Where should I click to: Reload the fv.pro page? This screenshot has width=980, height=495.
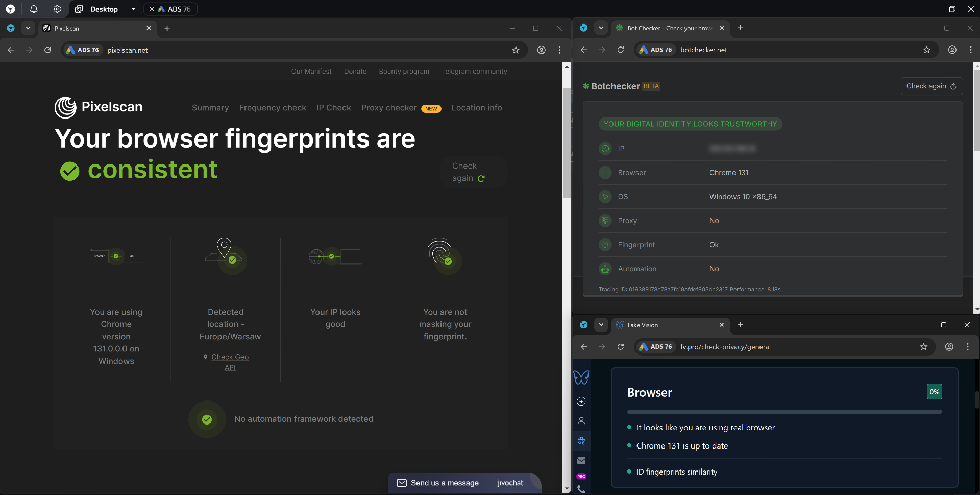621,347
